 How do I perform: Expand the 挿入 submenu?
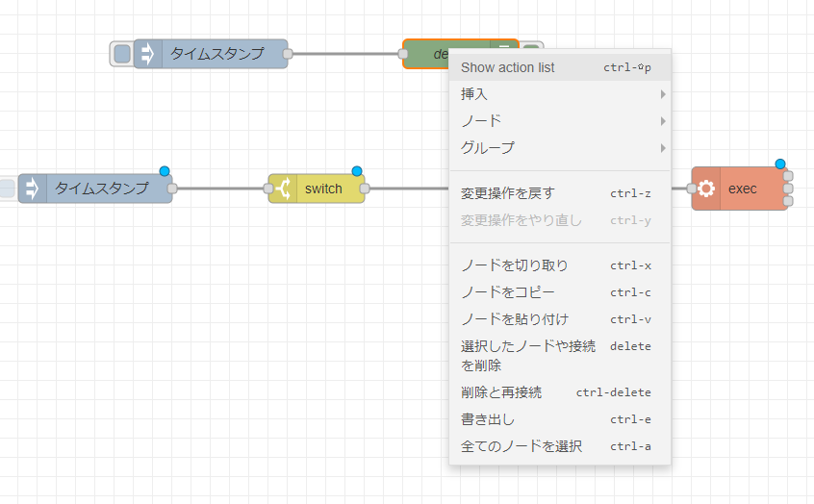tap(559, 94)
